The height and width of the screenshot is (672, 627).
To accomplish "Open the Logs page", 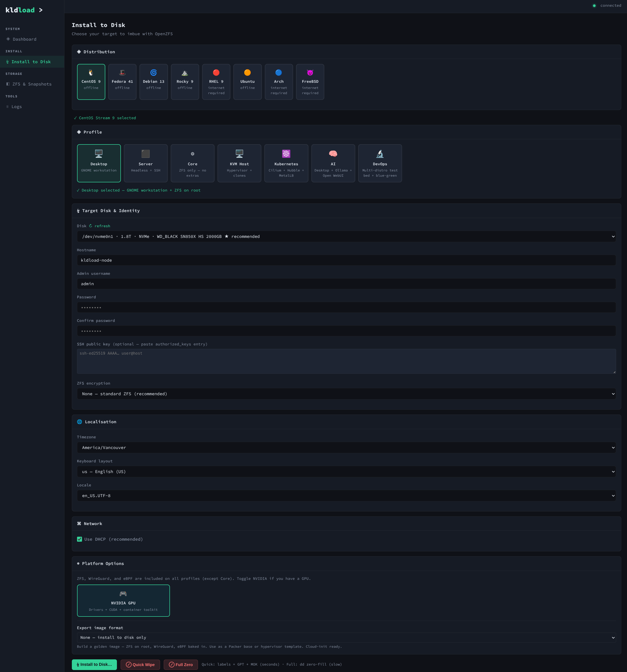I will pos(32,107).
